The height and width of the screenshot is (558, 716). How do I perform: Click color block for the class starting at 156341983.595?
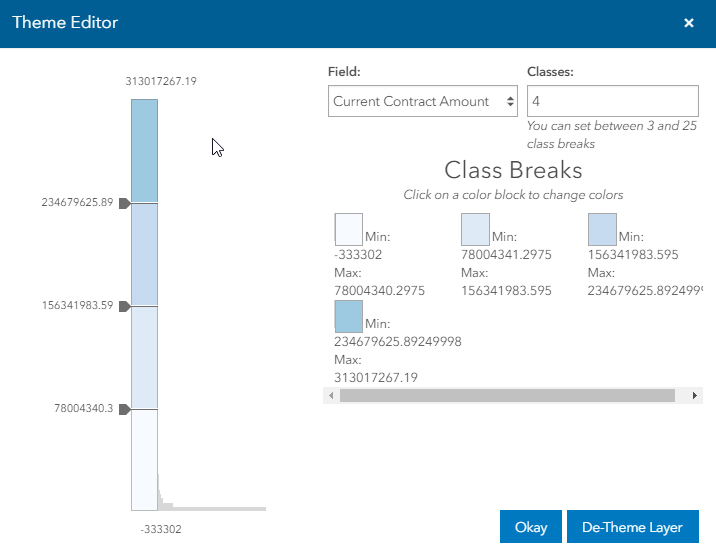pyautogui.click(x=602, y=230)
